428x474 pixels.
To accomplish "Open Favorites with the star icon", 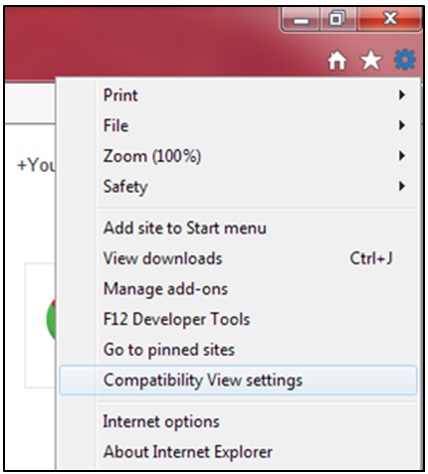I will [x=371, y=60].
